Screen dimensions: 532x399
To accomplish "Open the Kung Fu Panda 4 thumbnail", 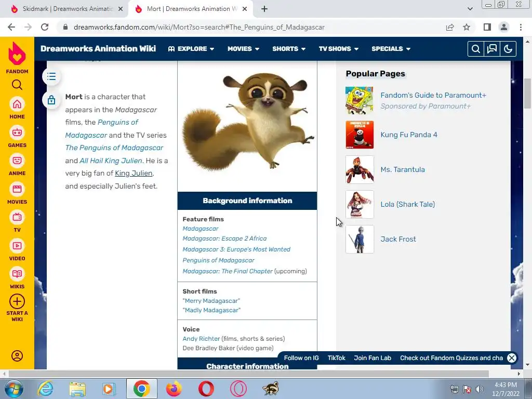I will (x=360, y=135).
